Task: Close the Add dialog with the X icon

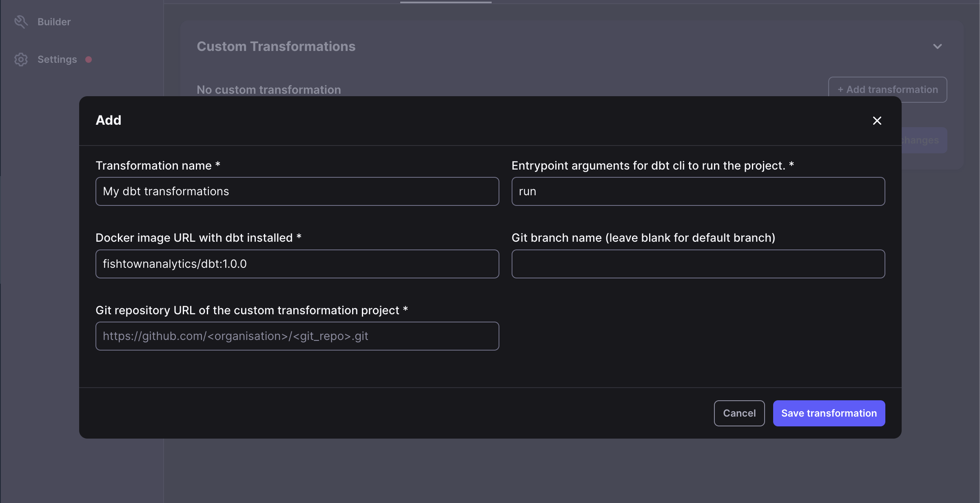Action: pyautogui.click(x=877, y=121)
